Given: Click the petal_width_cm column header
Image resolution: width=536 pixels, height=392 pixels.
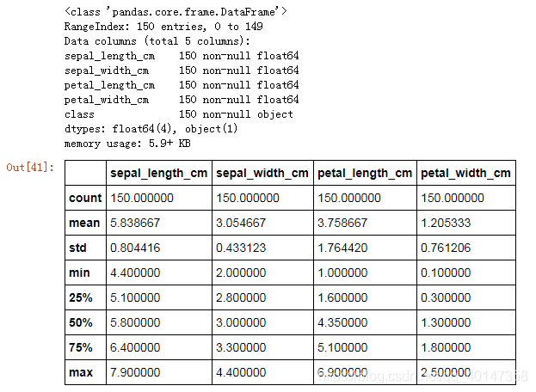Looking at the screenshot, I should (x=465, y=173).
